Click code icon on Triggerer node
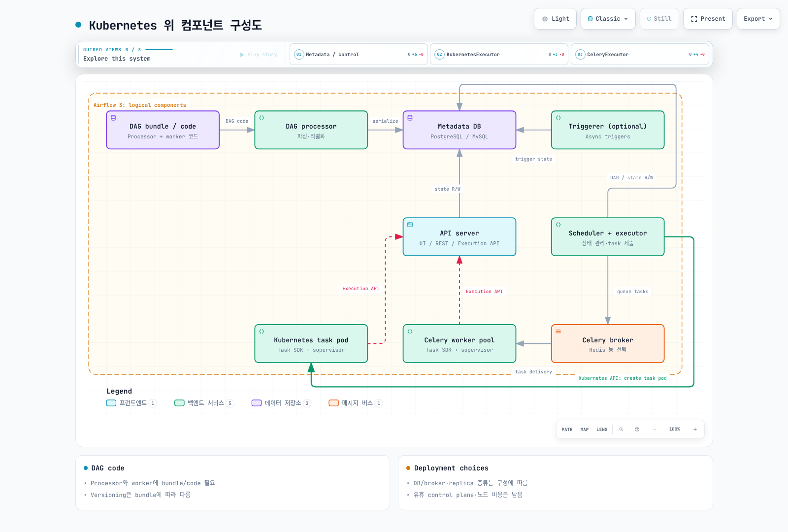Image resolution: width=788 pixels, height=532 pixels. pyautogui.click(x=558, y=118)
